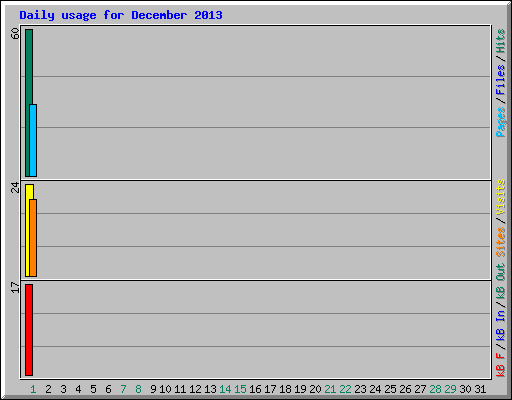Click the 'Files' legend label
Screen dimensions: 512x400
coord(501,80)
